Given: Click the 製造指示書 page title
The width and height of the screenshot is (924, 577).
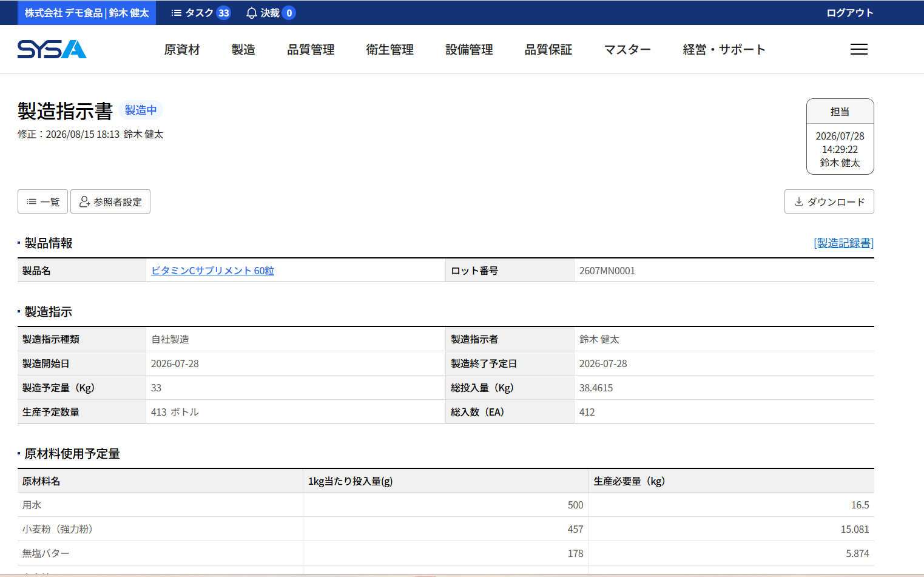Looking at the screenshot, I should (66, 111).
